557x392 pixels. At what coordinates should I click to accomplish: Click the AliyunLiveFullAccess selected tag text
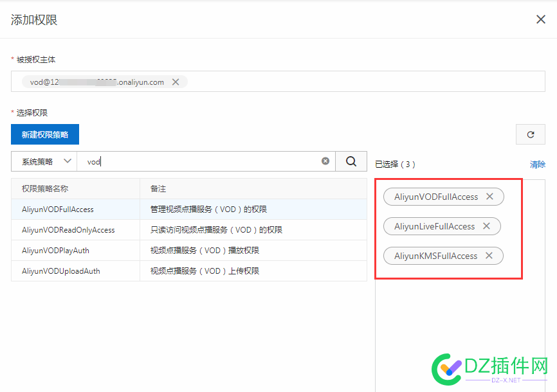point(434,226)
